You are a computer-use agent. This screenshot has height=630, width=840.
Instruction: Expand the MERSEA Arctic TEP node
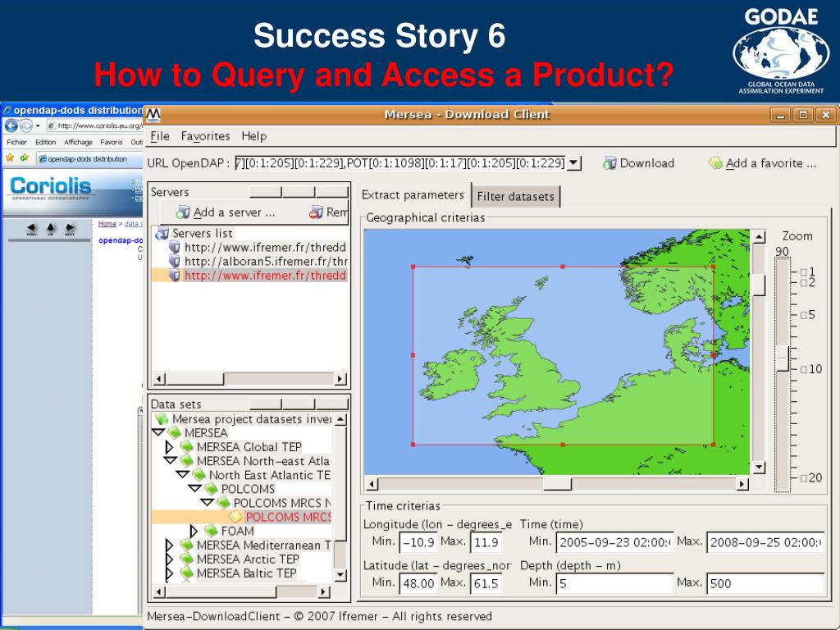[x=169, y=559]
